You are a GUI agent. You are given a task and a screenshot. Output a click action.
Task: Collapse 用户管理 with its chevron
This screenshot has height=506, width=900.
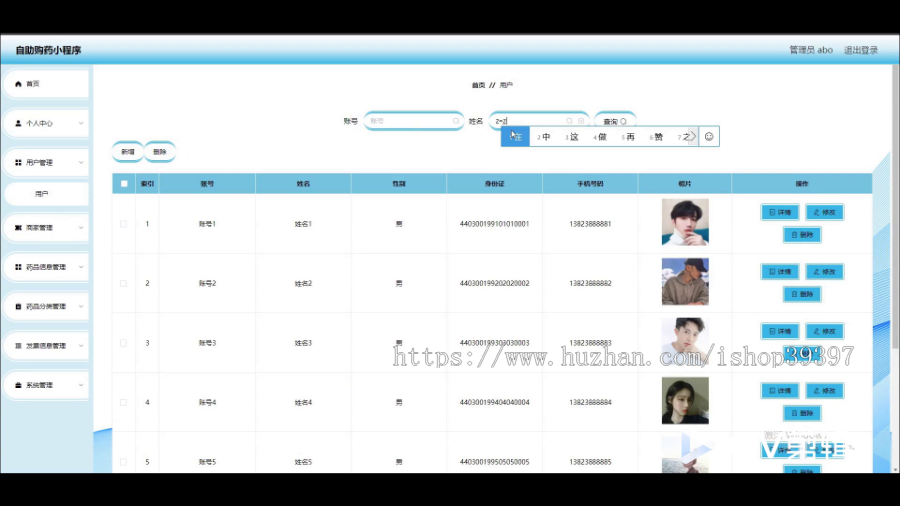(81, 162)
